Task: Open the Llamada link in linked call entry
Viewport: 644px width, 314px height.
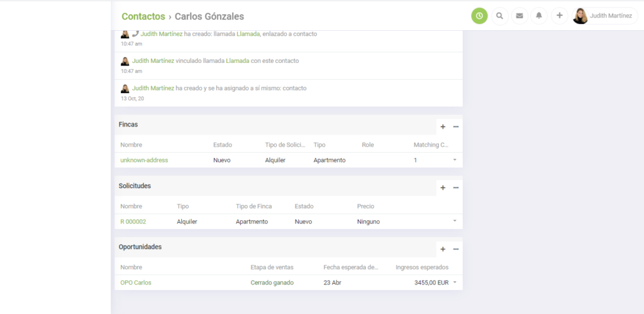Action: [x=237, y=61]
